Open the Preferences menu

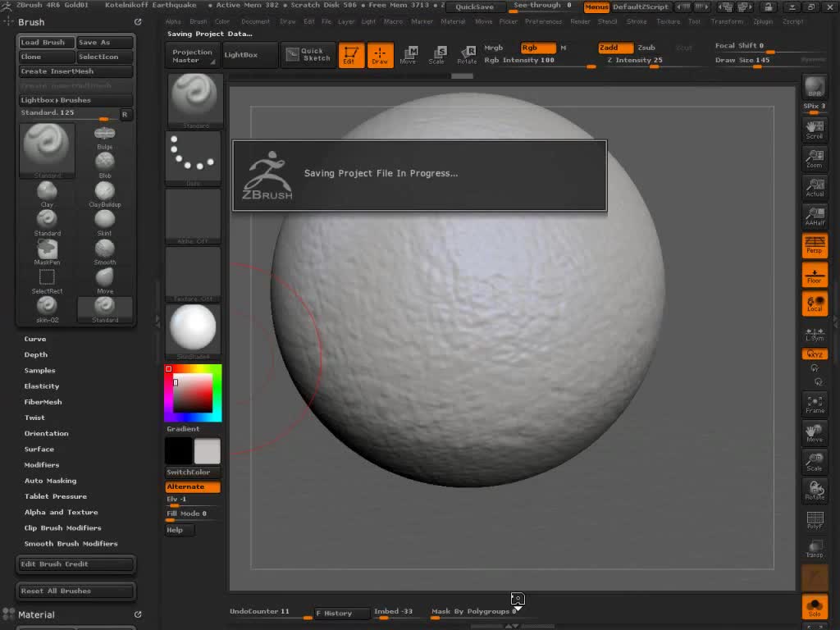coord(543,21)
